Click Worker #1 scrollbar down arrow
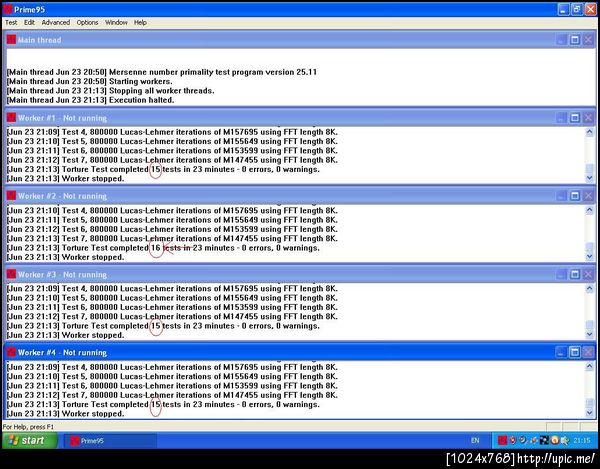Image resolution: width=600 pixels, height=469 pixels. pos(590,178)
